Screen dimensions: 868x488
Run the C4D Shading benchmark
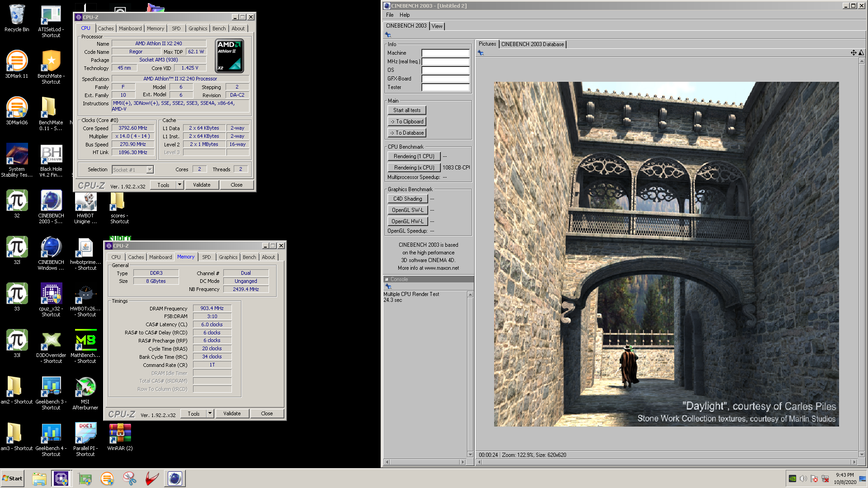408,199
